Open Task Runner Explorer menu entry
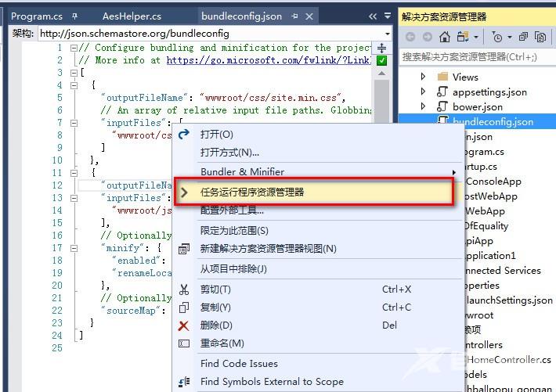Image resolution: width=556 pixels, height=392 pixels. click(x=313, y=192)
